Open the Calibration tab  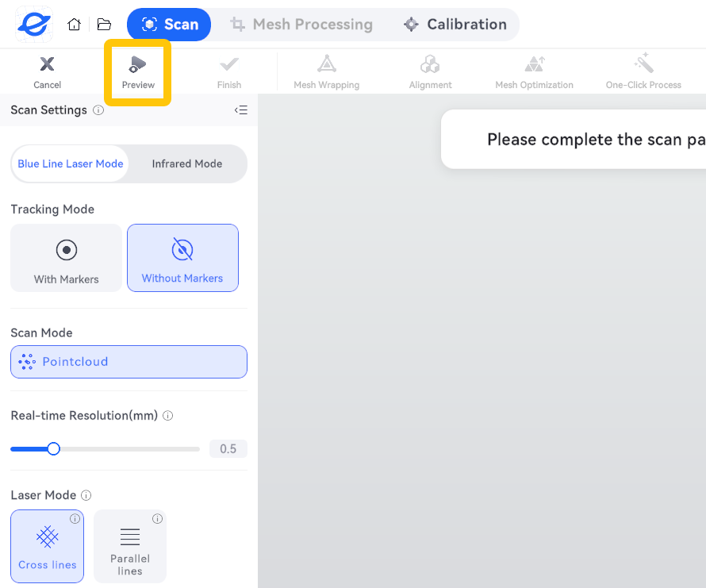[455, 25]
